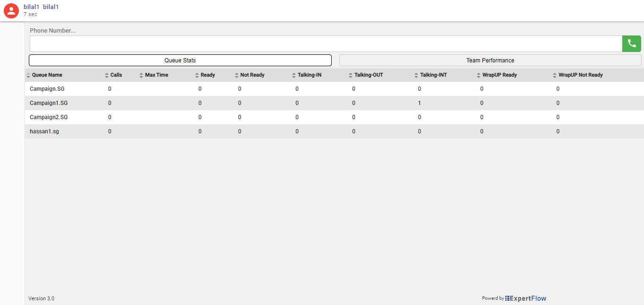The width and height of the screenshot is (644, 305).
Task: Click the hassan1.sg queue name
Action: [x=44, y=131]
